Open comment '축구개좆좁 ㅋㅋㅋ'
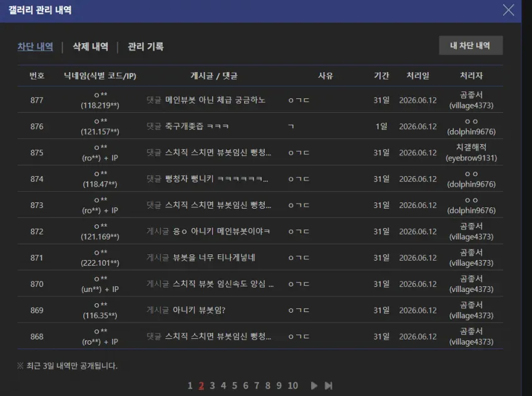 [x=197, y=127]
